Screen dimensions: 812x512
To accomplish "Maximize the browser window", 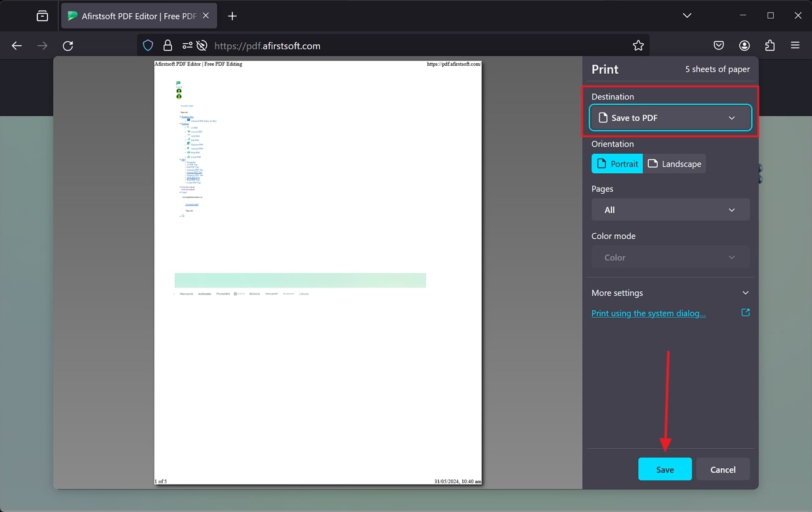I will [770, 16].
